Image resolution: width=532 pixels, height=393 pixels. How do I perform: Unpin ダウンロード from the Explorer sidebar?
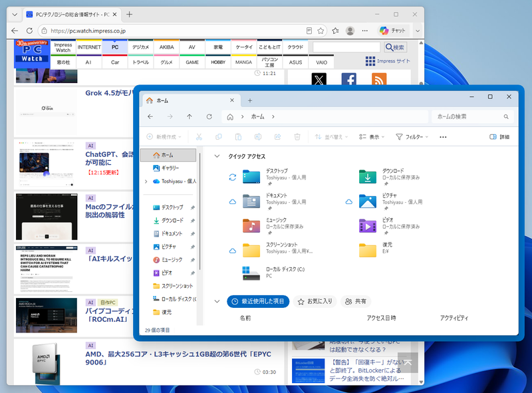[192, 221]
